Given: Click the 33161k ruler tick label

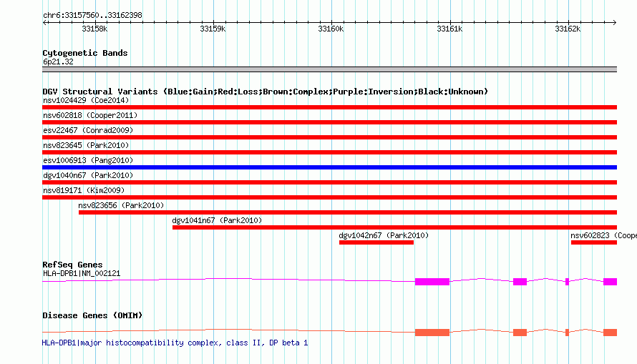Looking at the screenshot, I should pyautogui.click(x=449, y=29).
